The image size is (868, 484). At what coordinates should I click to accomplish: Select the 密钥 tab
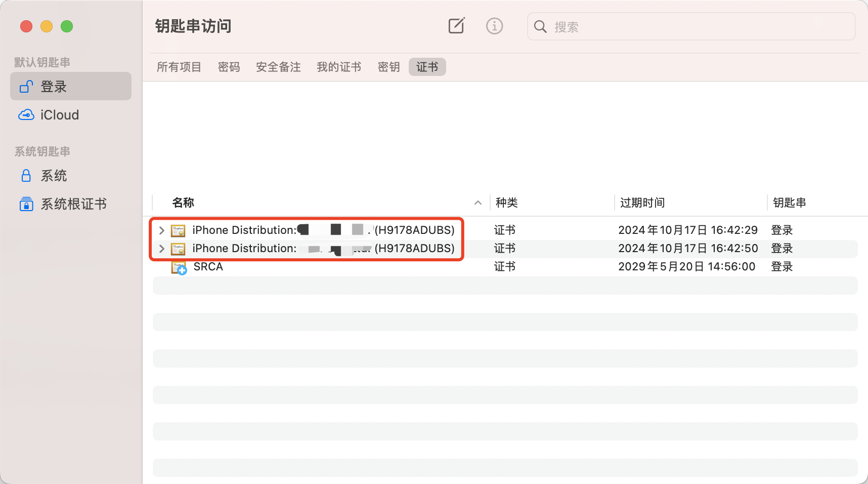coord(389,67)
